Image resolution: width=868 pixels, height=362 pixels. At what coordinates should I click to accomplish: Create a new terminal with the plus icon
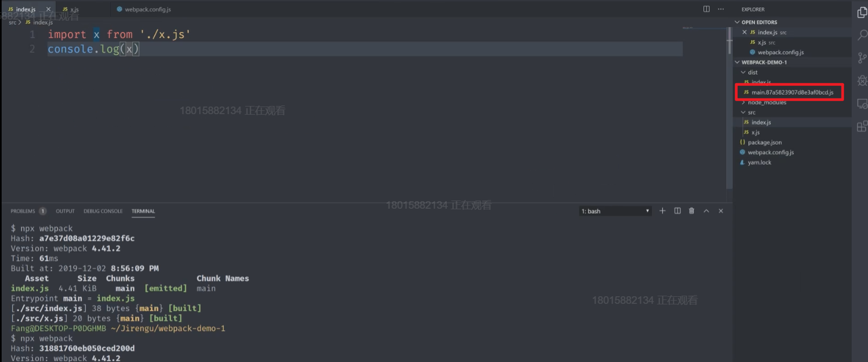coord(662,211)
